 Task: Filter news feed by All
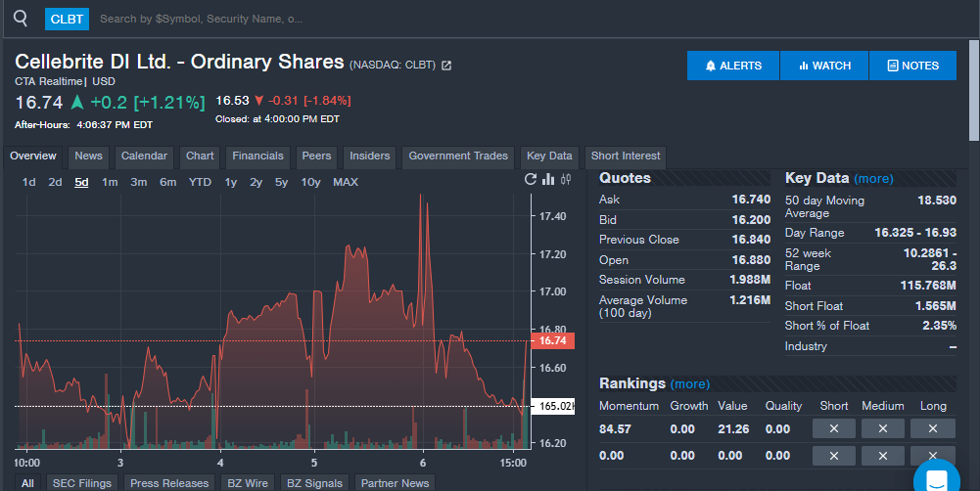coord(27,483)
